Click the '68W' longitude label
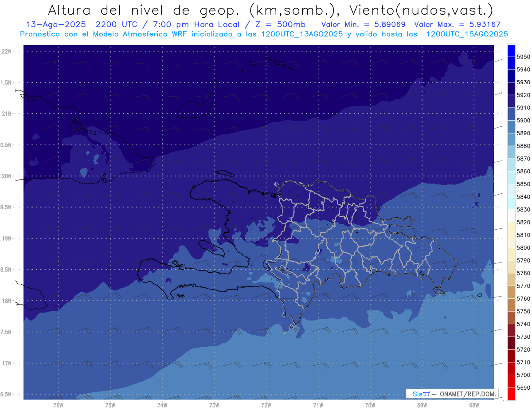Screen dimensions: 532x411 473,405
